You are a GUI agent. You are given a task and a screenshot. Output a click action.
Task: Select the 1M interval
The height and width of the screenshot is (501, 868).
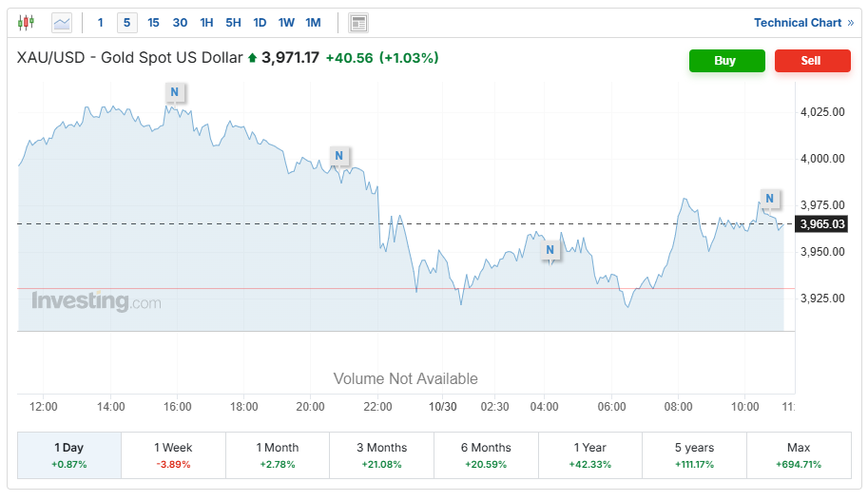pos(314,23)
